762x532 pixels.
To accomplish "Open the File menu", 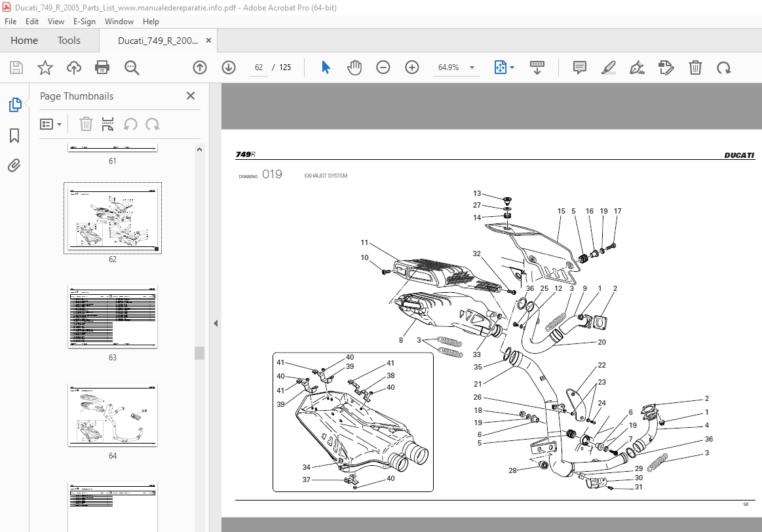I will point(10,22).
